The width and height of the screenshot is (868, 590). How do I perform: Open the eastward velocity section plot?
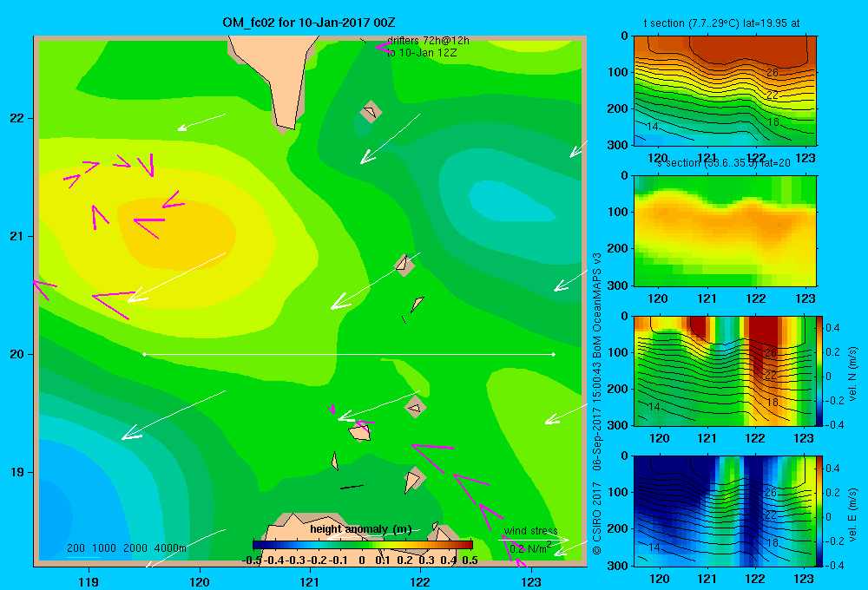point(725,511)
